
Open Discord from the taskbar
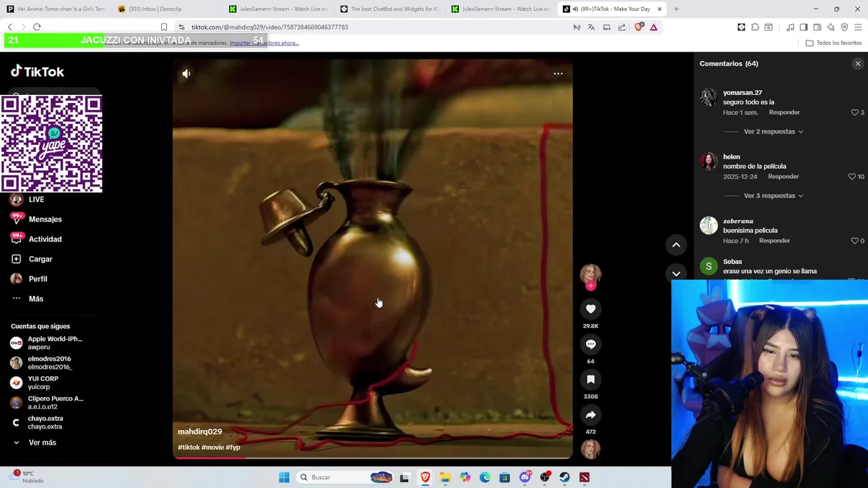(525, 477)
